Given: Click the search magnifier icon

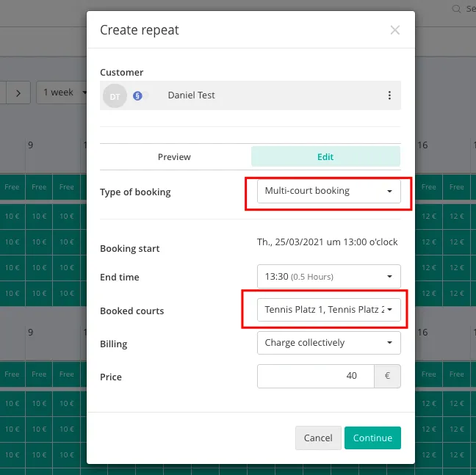Looking at the screenshot, I should point(456,9).
